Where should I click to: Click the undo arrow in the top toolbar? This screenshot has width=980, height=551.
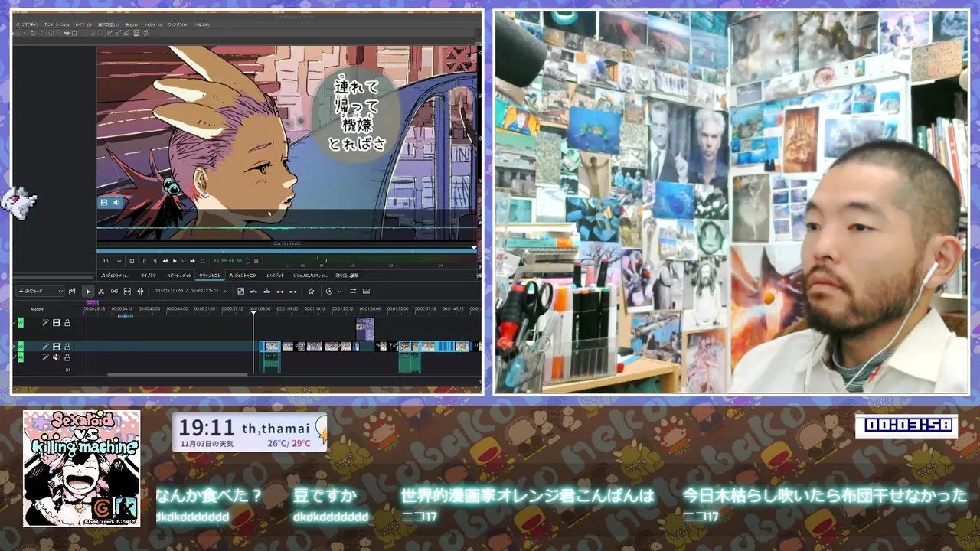[34, 33]
